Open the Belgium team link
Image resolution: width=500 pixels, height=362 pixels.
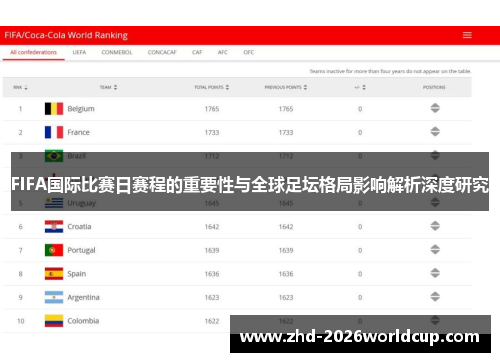(x=81, y=109)
